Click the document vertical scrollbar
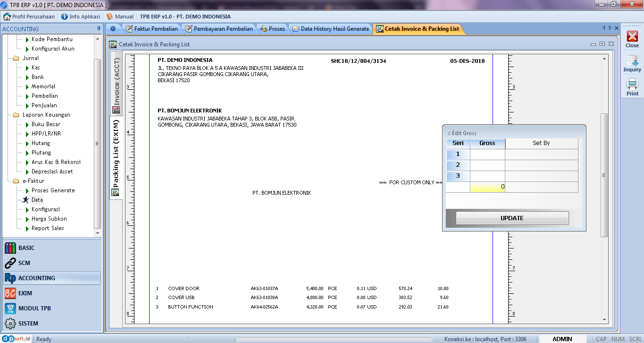This screenshot has width=644, height=343. [604, 175]
